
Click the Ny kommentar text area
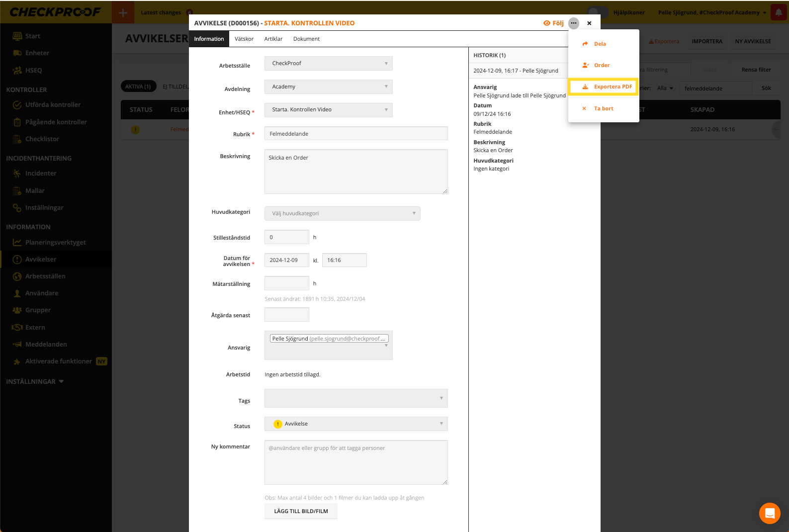[x=356, y=462]
